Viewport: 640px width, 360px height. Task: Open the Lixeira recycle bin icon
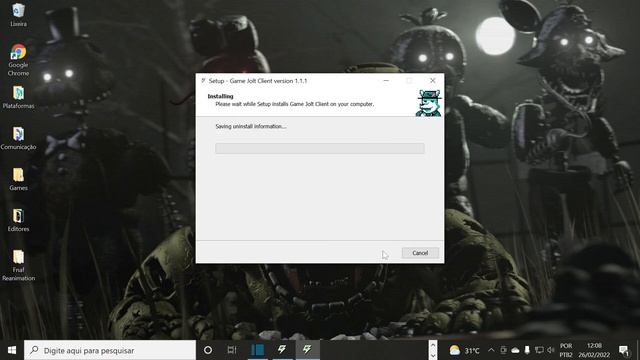(18, 16)
